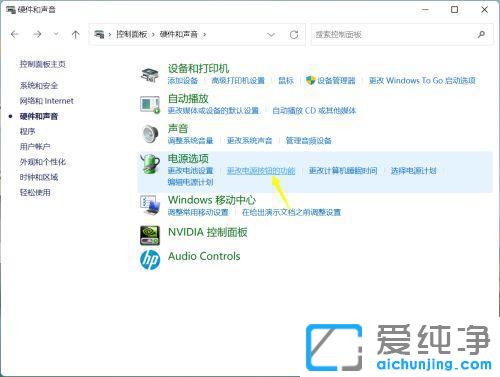
Task: Click the AutoPlay category icon
Action: click(150, 104)
